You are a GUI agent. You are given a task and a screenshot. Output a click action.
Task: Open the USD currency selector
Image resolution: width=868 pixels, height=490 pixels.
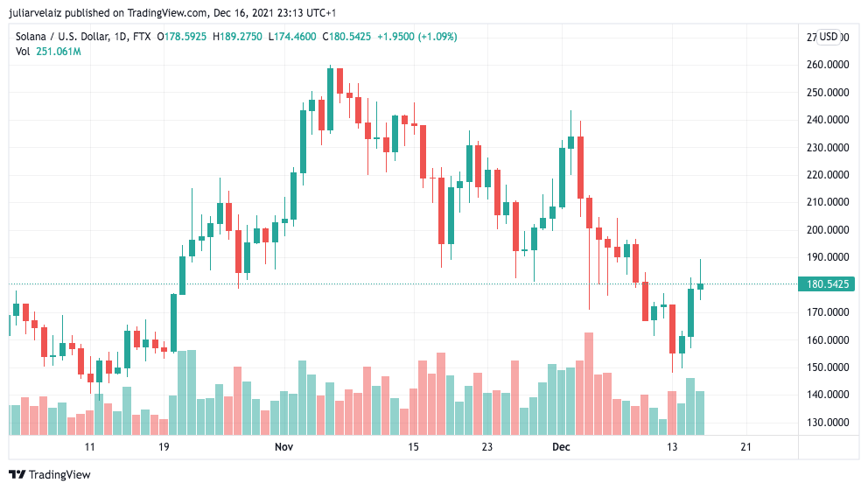(x=828, y=37)
